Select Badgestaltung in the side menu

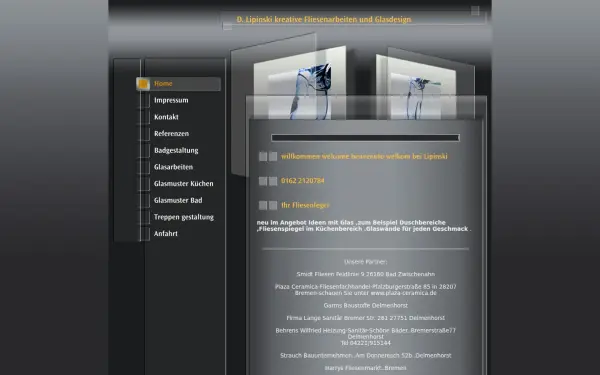click(176, 150)
